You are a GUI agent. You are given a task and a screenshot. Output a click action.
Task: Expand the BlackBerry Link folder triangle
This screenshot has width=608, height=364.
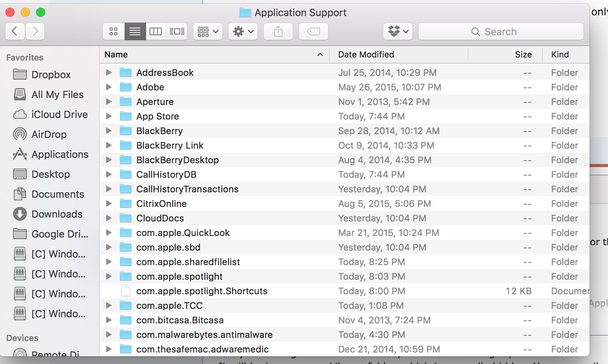click(109, 145)
